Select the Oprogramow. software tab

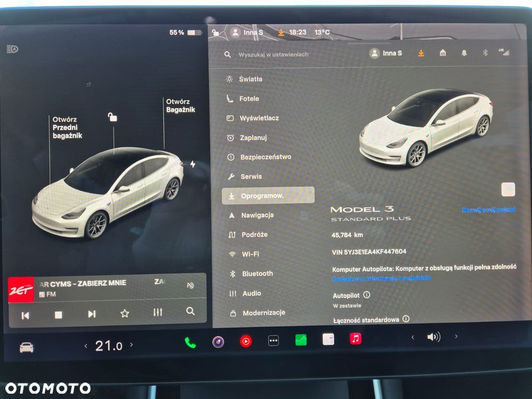268,196
